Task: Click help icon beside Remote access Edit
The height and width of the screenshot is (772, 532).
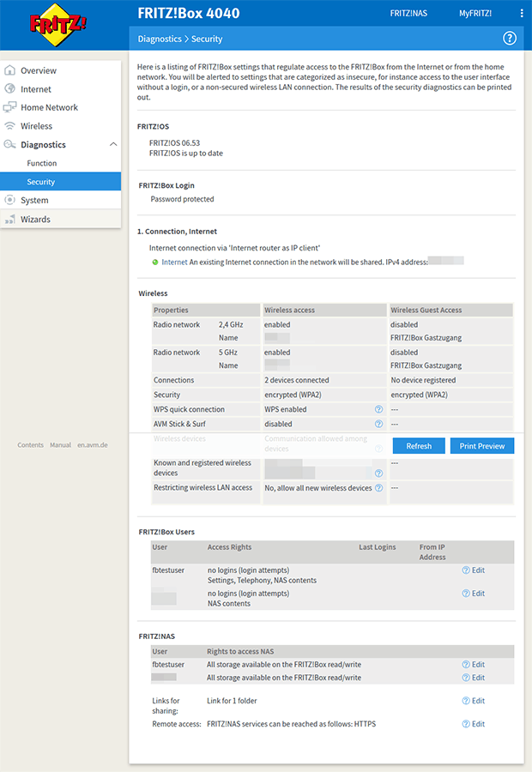Action: tap(466, 724)
